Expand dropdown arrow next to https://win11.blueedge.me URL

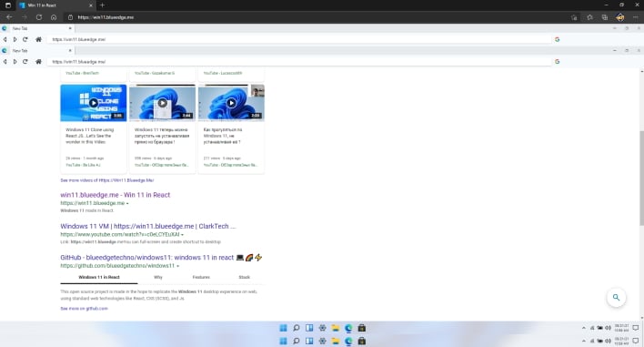[x=127, y=203]
